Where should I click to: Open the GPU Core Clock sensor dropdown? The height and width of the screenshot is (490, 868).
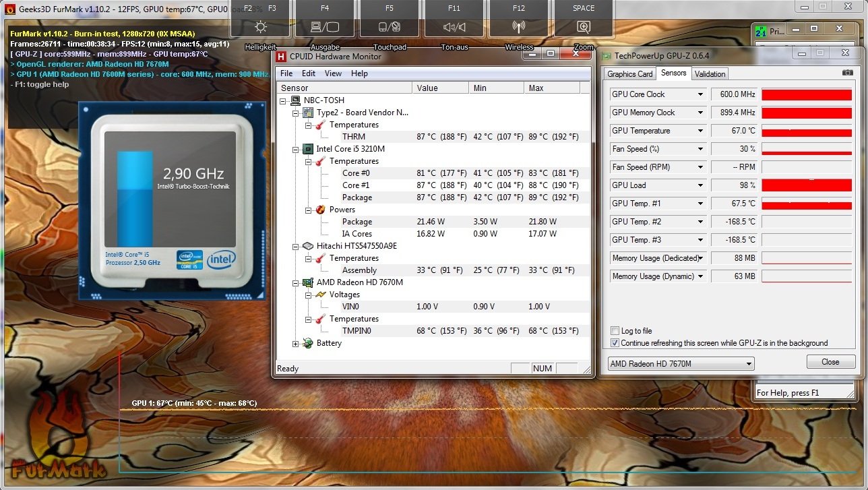[x=700, y=94]
